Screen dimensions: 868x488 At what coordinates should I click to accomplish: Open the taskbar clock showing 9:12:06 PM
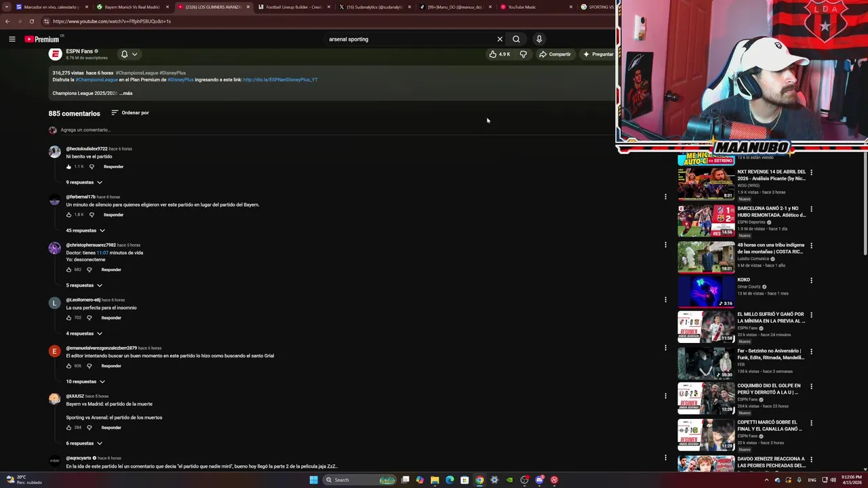point(852,480)
